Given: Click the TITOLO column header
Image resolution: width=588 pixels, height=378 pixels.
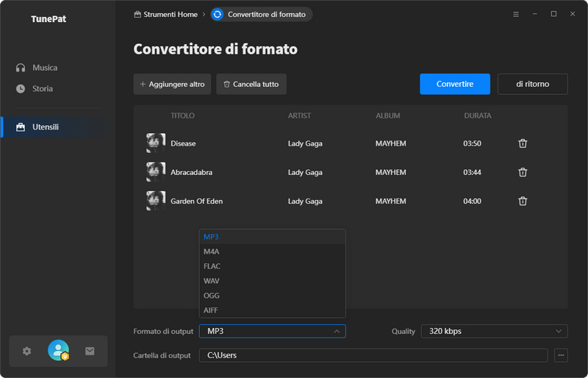Looking at the screenshot, I should pyautogui.click(x=182, y=115).
